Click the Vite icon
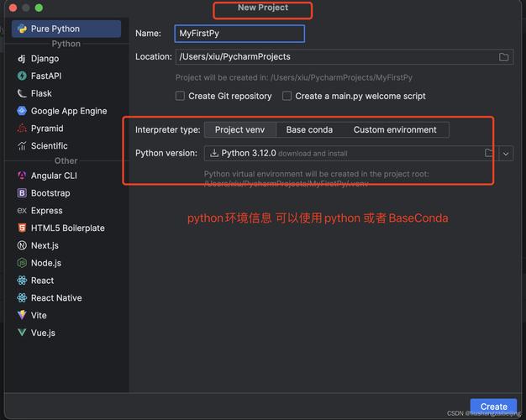Screen dimensions: 526x420 click(22, 315)
